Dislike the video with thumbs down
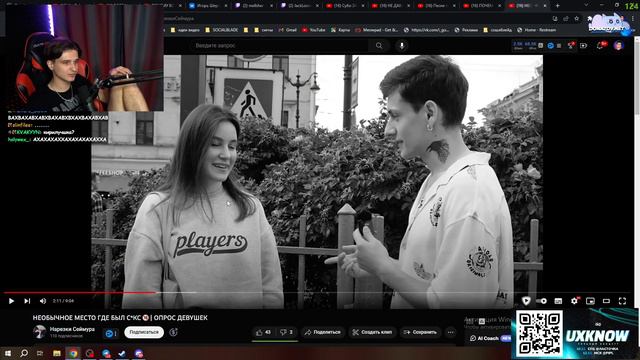Image resolution: width=640 pixels, height=360 pixels. click(x=287, y=332)
